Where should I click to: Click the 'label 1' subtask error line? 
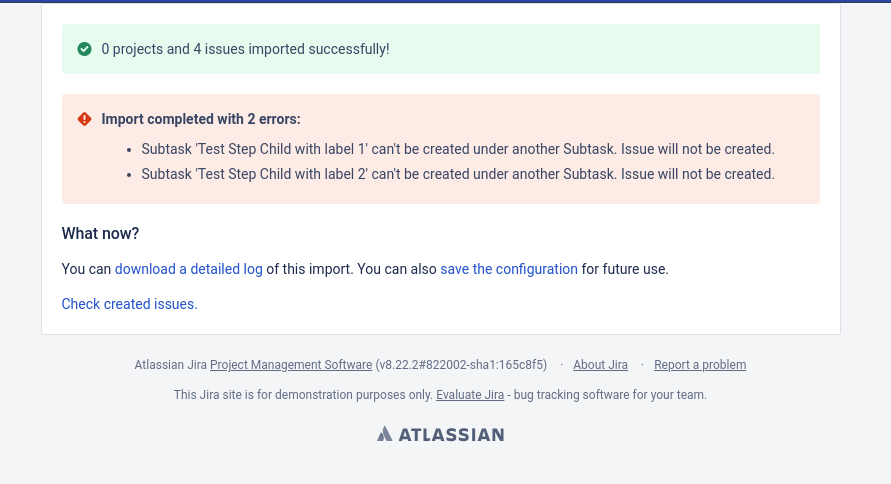pos(458,149)
